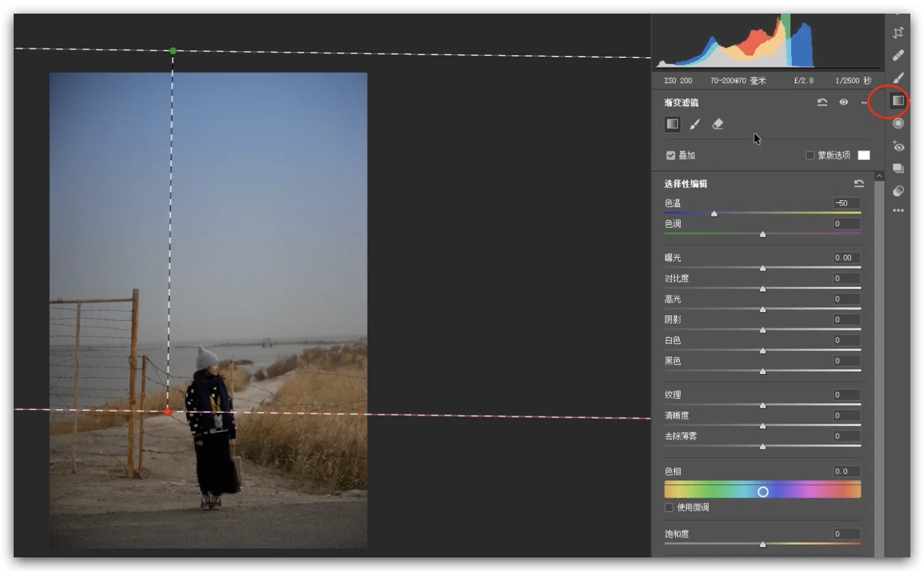Choose the eraser in 渐变滤镜 panel
Screen dimensions: 924x571
click(x=717, y=124)
